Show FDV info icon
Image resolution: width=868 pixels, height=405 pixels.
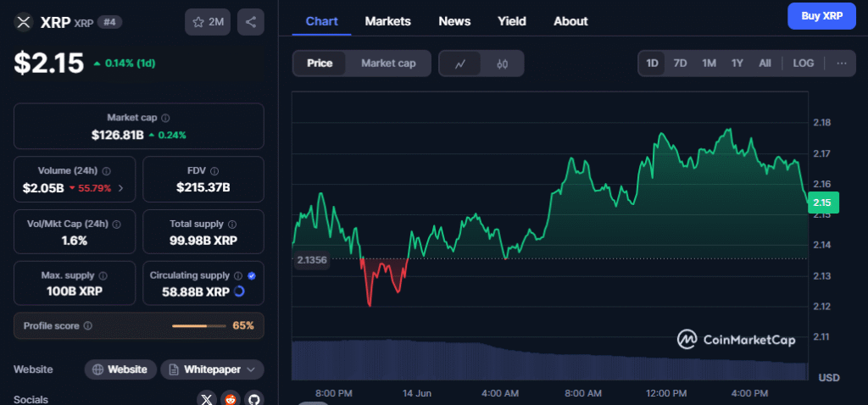click(214, 171)
